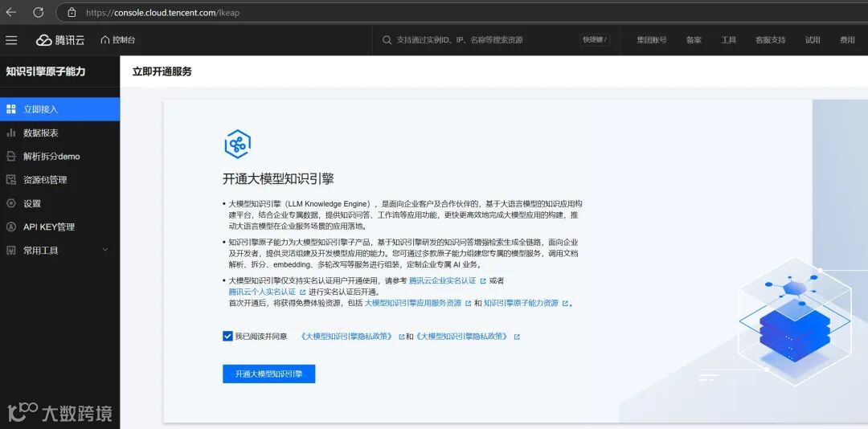Click external-link icon after 腾讯云个人实名认证
This screenshot has height=429, width=868.
pos(302,292)
